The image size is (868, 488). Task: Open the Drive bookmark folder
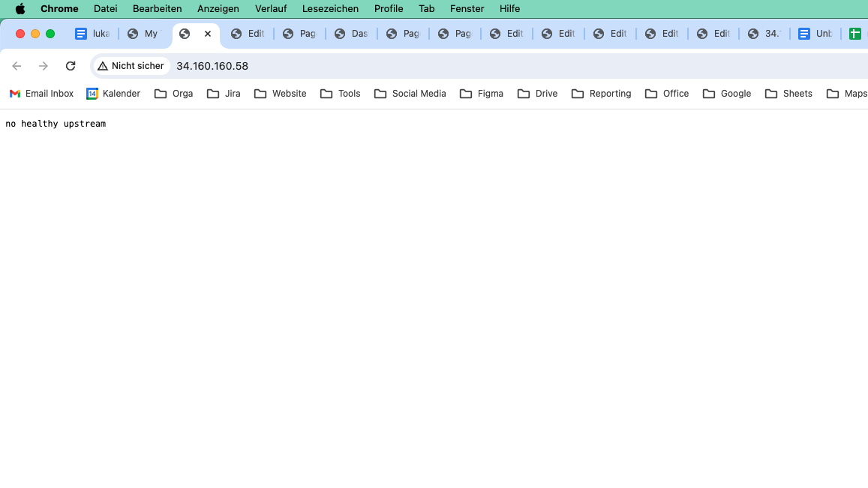pos(537,94)
